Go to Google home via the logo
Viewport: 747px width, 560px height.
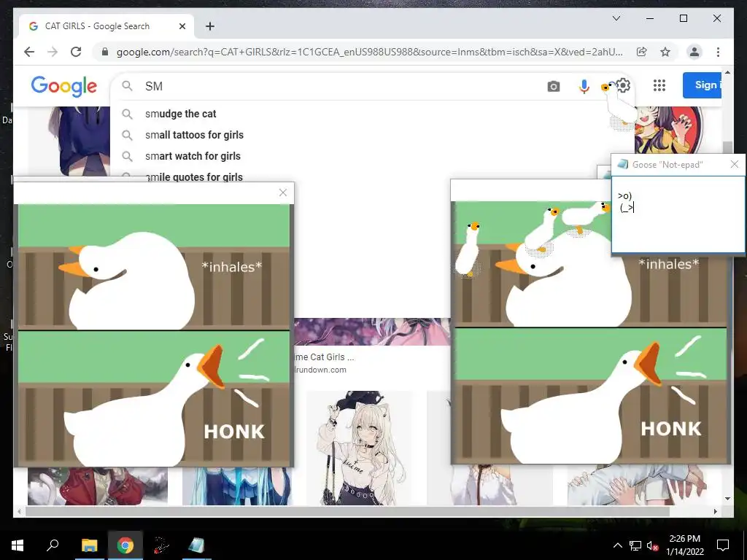(x=64, y=86)
